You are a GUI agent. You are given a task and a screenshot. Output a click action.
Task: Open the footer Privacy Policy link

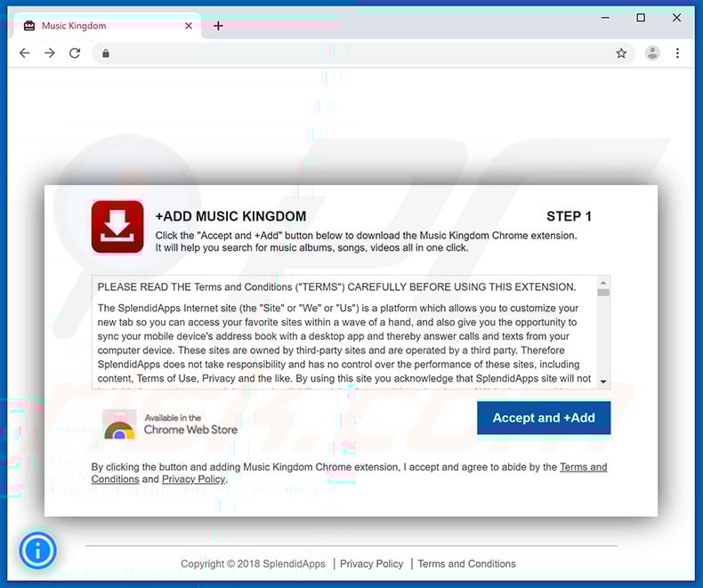click(371, 564)
